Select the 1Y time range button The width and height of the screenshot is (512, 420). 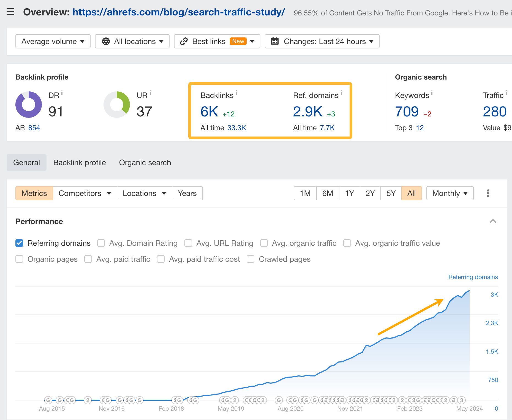coord(349,193)
